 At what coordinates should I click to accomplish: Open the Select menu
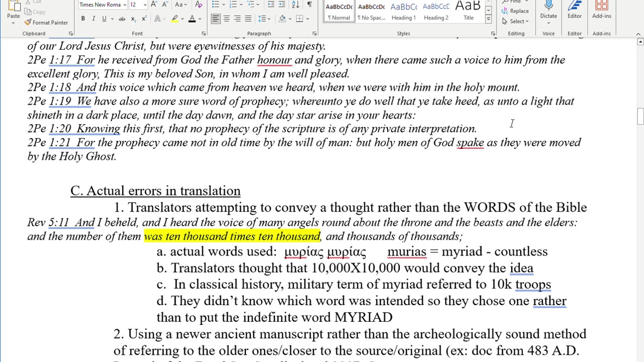(515, 21)
